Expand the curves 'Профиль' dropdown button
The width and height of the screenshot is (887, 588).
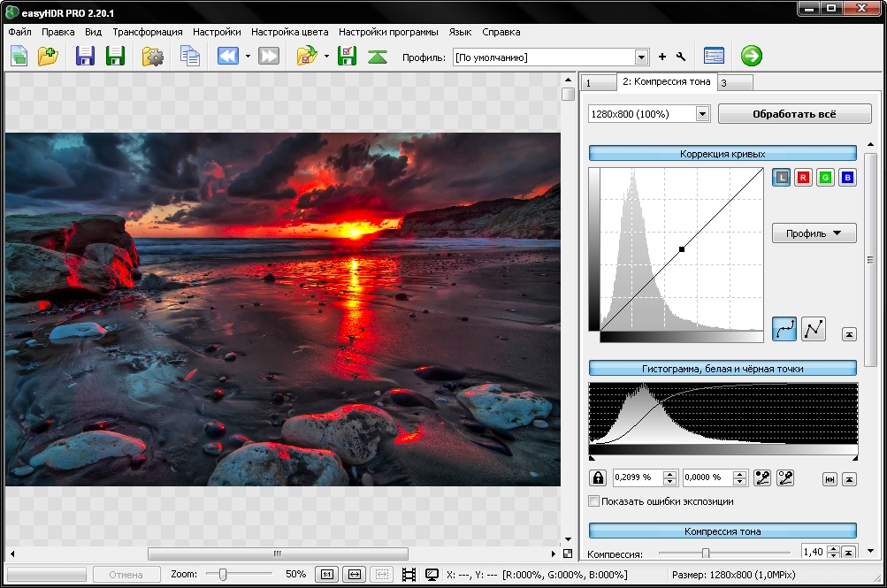pos(814,233)
